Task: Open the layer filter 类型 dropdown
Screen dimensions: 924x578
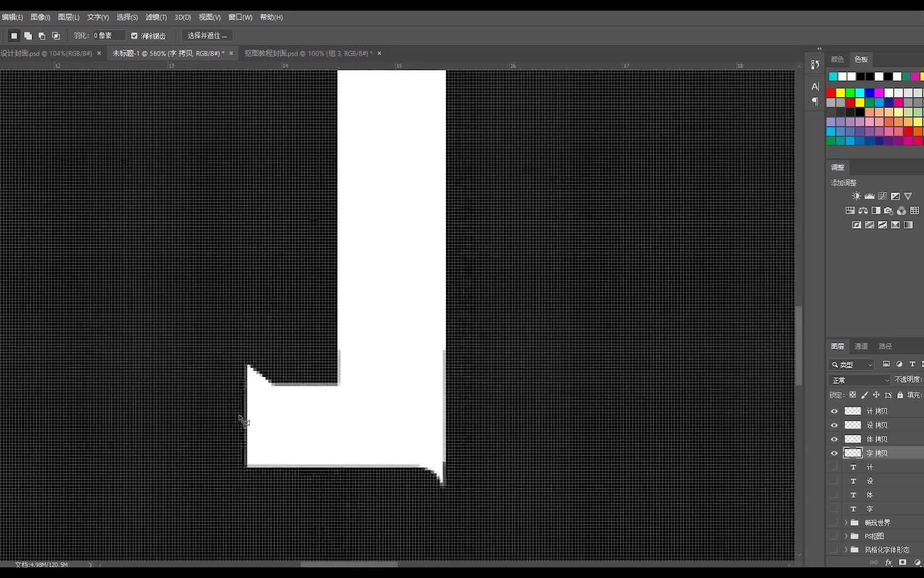Action: [852, 364]
